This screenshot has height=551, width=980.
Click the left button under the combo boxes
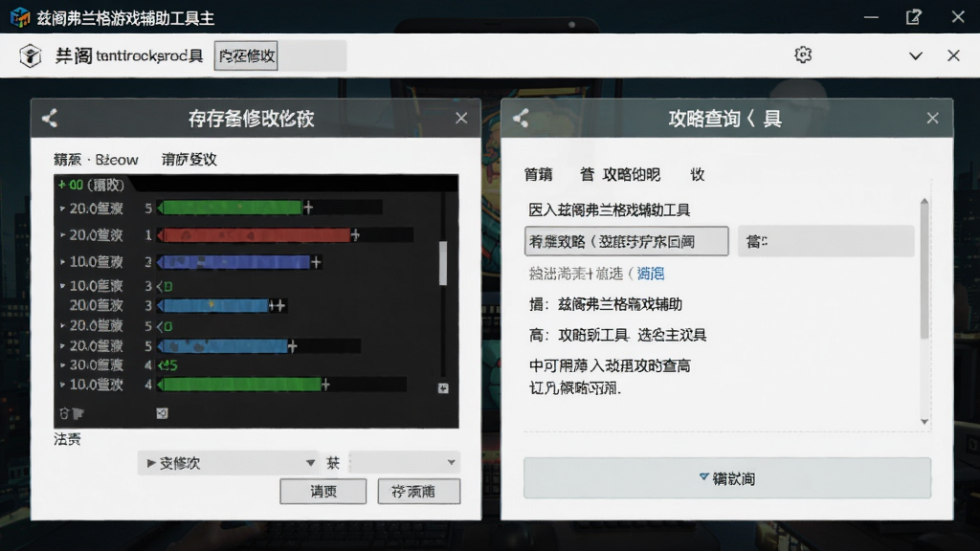pos(323,492)
